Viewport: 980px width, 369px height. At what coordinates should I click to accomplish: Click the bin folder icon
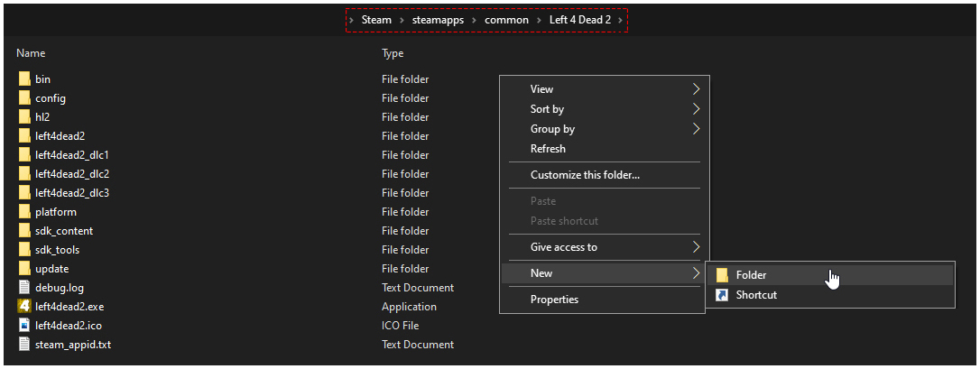click(x=24, y=79)
